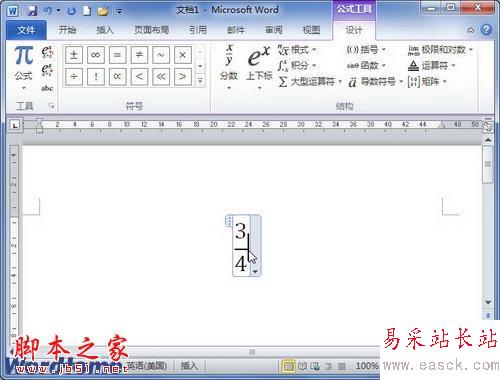Viewport: 500px width, 380px height.
Task: Open the Radical (根式) dropdown
Action: pos(297,50)
